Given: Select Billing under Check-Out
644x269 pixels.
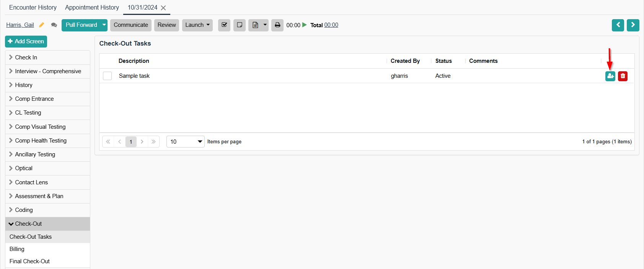Looking at the screenshot, I should click(17, 249).
